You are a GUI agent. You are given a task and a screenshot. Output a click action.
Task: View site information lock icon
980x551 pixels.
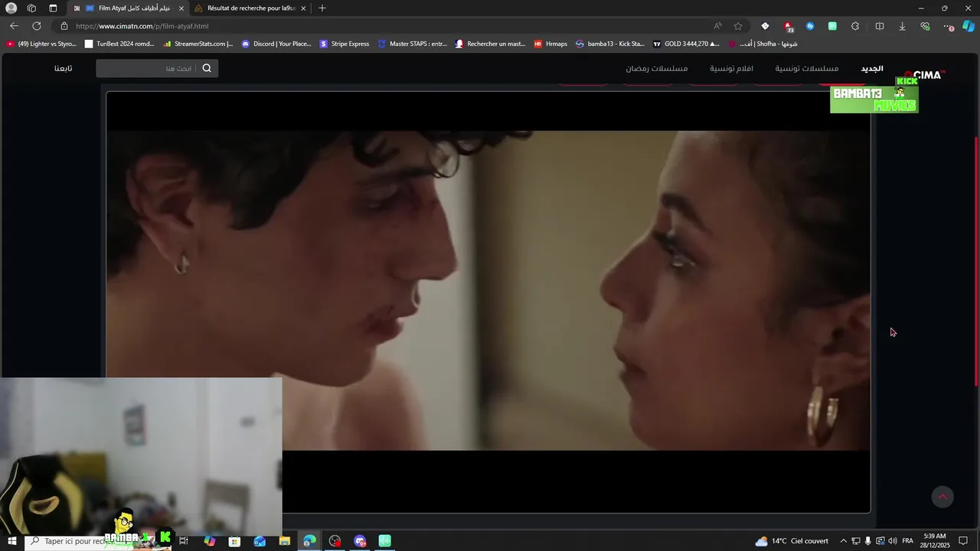64,26
